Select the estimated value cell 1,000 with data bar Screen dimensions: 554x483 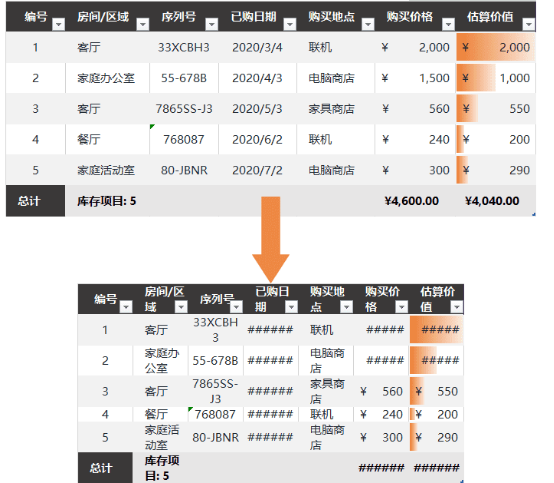(496, 78)
